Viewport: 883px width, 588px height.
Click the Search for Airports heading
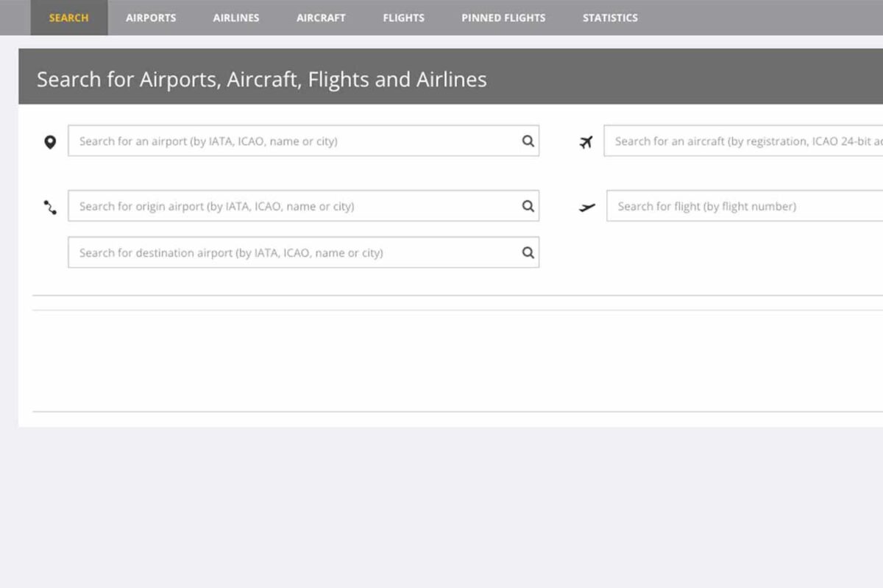(x=262, y=79)
